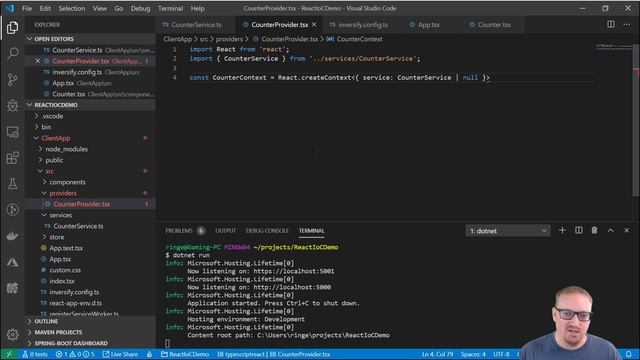Expand the components folder
This screenshot has width=640, height=360.
click(x=67, y=182)
